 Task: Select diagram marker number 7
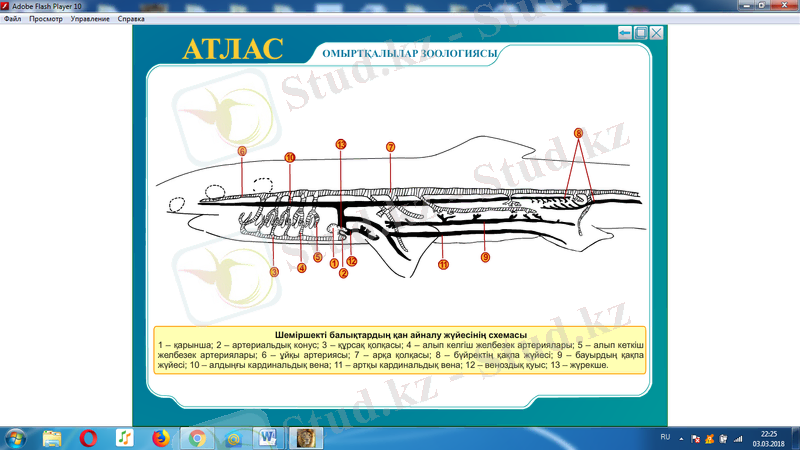[390, 147]
